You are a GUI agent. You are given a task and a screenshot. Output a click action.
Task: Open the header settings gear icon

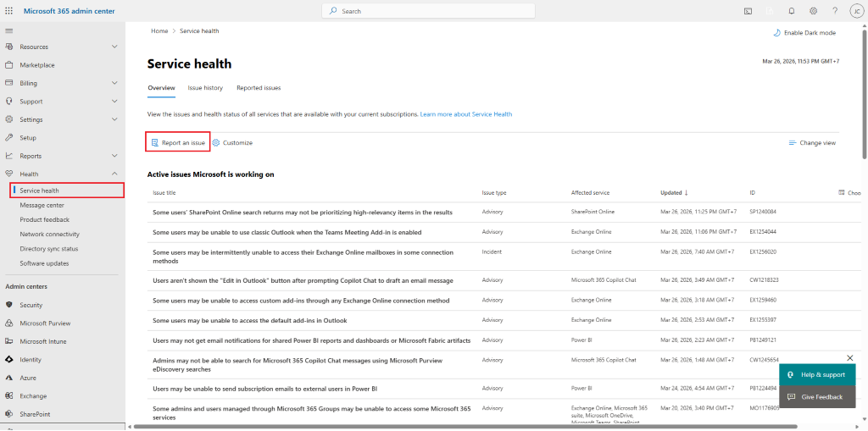813,10
